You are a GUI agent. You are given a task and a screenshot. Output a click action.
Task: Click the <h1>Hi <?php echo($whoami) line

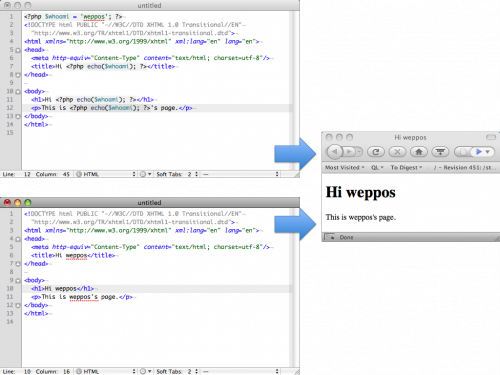pyautogui.click(x=93, y=100)
